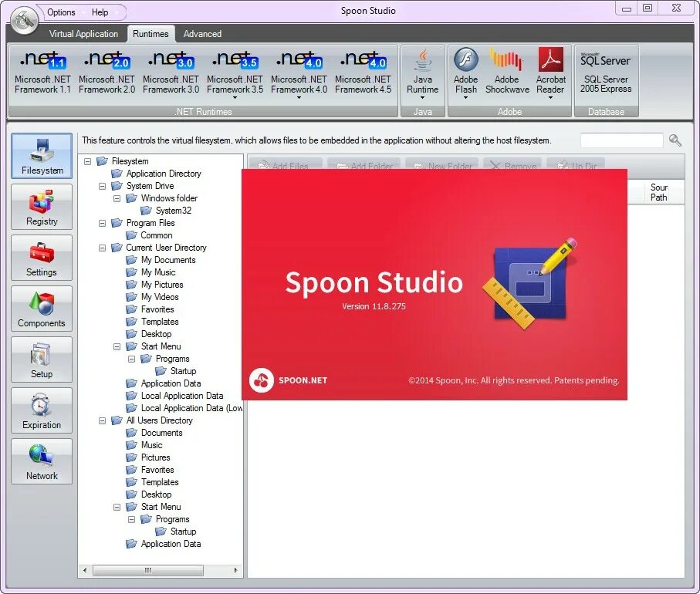Select Microsoft .NET Framework 1.1 runtime
The image size is (700, 594).
tap(42, 72)
